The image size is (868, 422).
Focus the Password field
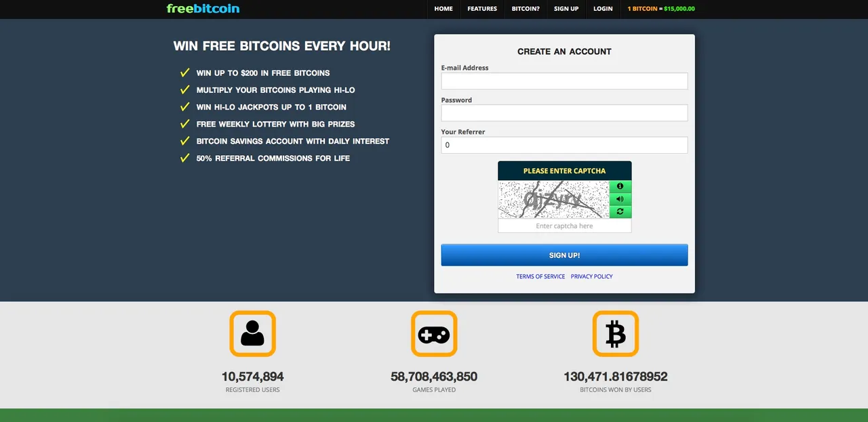tap(564, 113)
